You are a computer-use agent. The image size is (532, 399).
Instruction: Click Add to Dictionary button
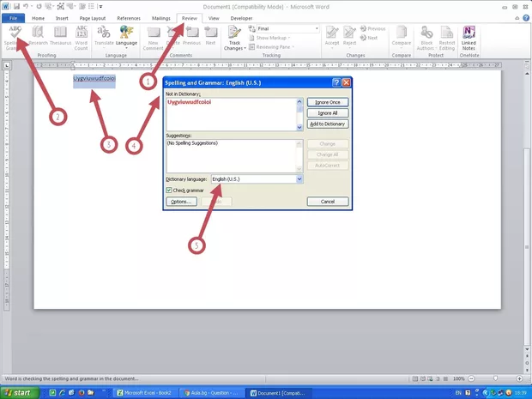(328, 124)
